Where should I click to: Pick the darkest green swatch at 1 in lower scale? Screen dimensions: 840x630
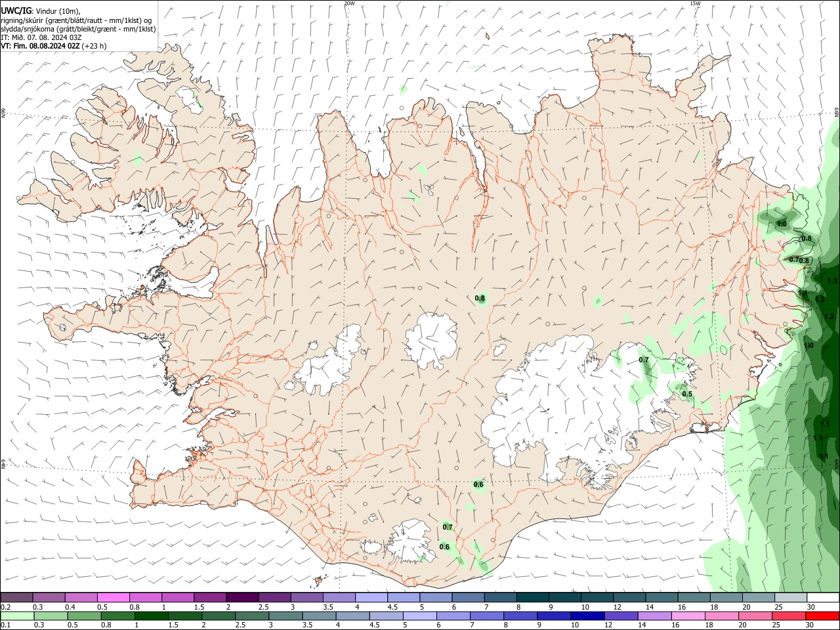pyautogui.click(x=150, y=616)
